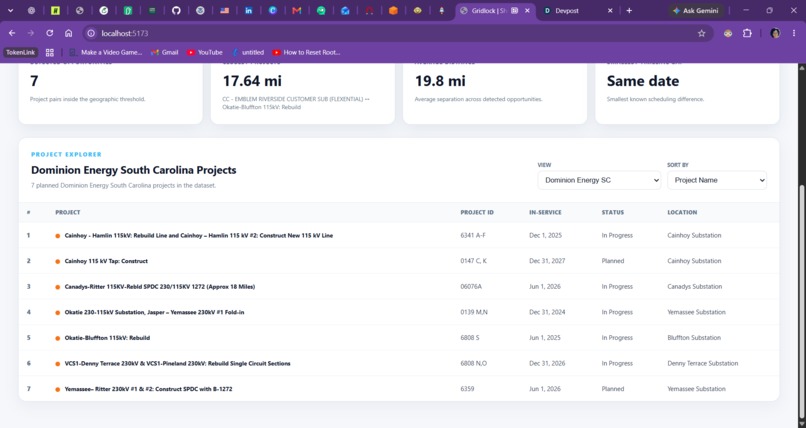Click the Ask Gemini button
The height and width of the screenshot is (428, 806).
[x=696, y=11]
